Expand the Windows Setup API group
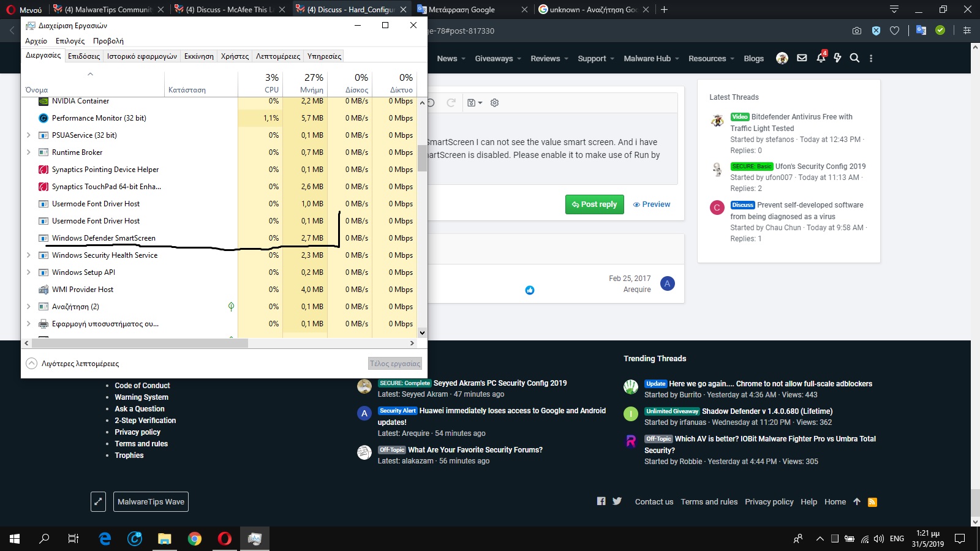This screenshot has width=980, height=551. 28,272
